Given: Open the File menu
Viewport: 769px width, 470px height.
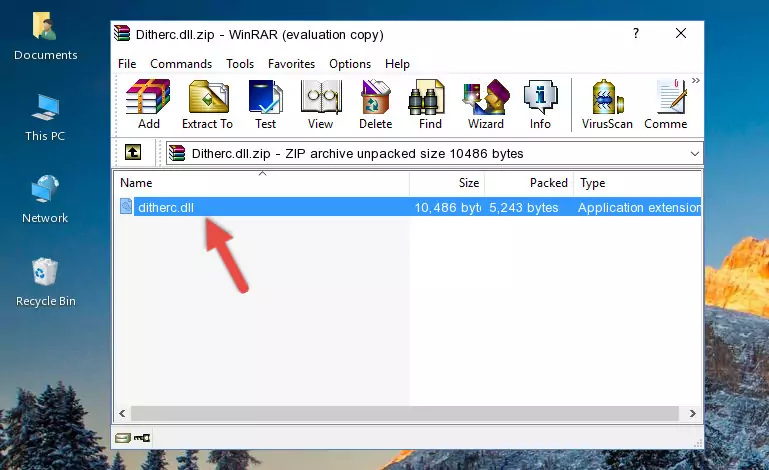Looking at the screenshot, I should [x=127, y=64].
